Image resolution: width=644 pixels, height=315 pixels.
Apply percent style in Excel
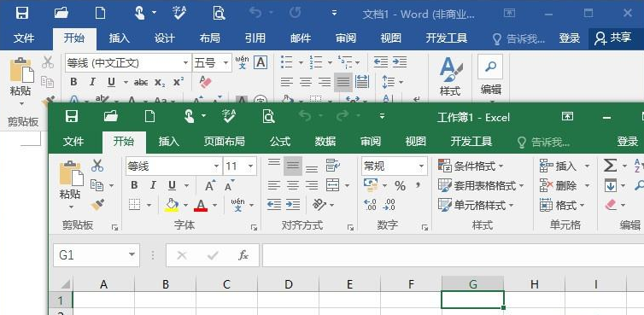400,185
